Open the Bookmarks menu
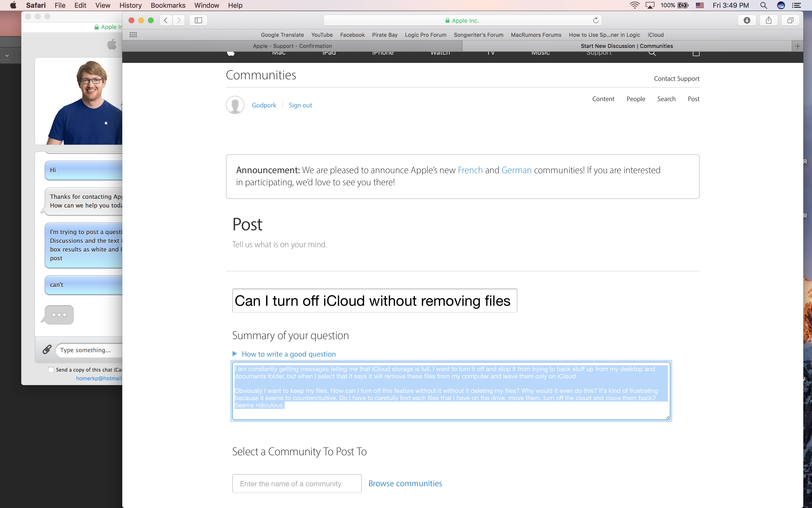This screenshot has height=508, width=812. click(168, 5)
